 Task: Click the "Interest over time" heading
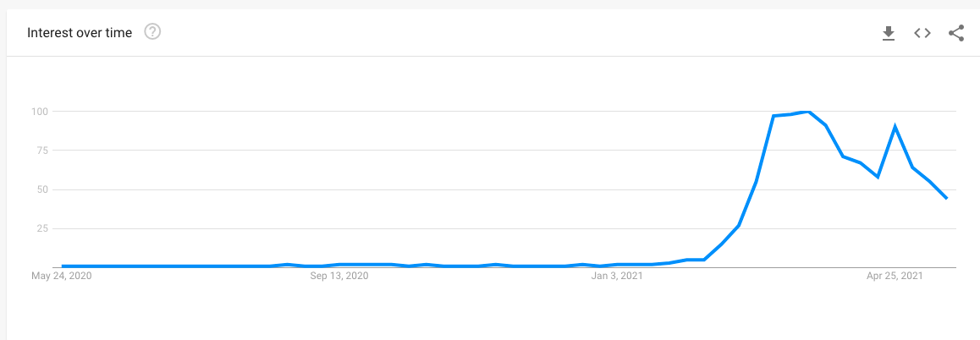coord(80,33)
